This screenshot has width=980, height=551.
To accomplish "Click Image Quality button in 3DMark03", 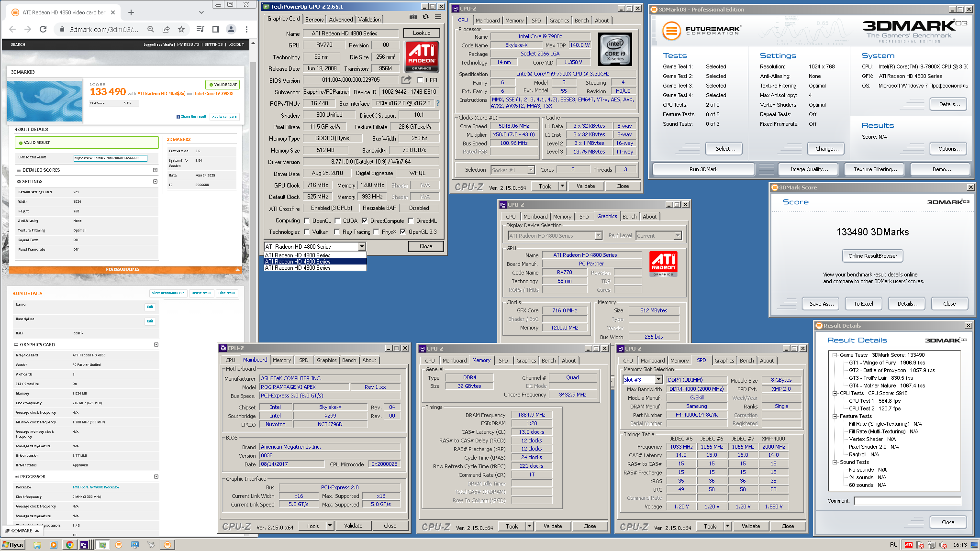I will pyautogui.click(x=808, y=169).
